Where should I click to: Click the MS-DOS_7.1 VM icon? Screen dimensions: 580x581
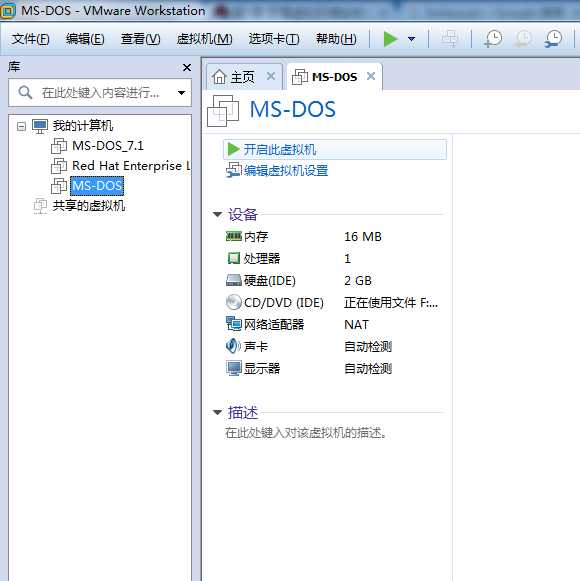pos(59,146)
